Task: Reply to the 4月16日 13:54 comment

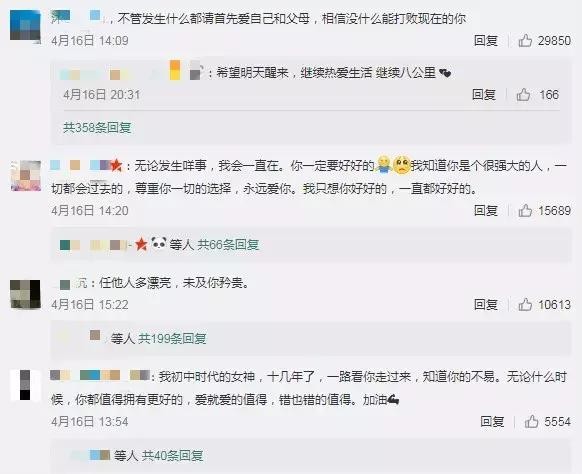Action: (x=492, y=422)
